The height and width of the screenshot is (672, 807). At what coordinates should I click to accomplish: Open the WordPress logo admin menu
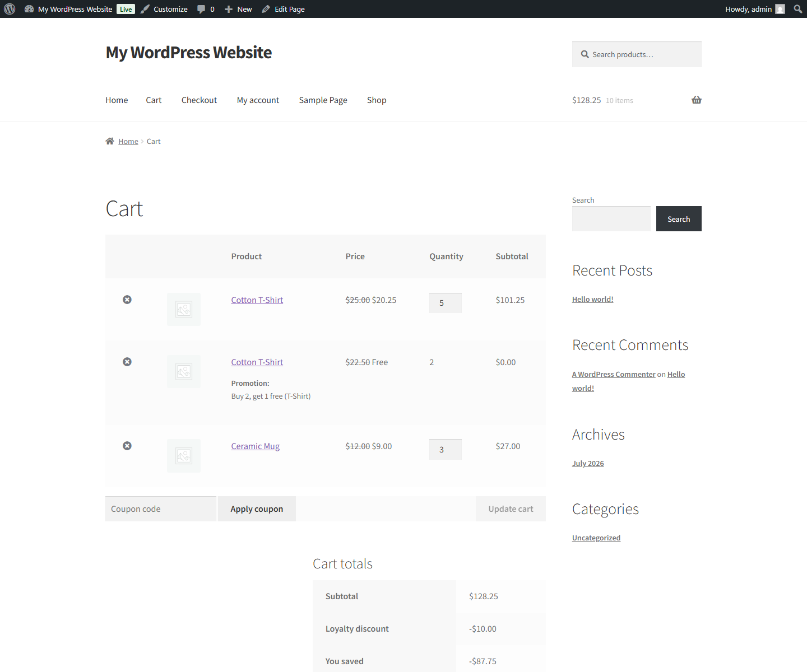[10, 9]
